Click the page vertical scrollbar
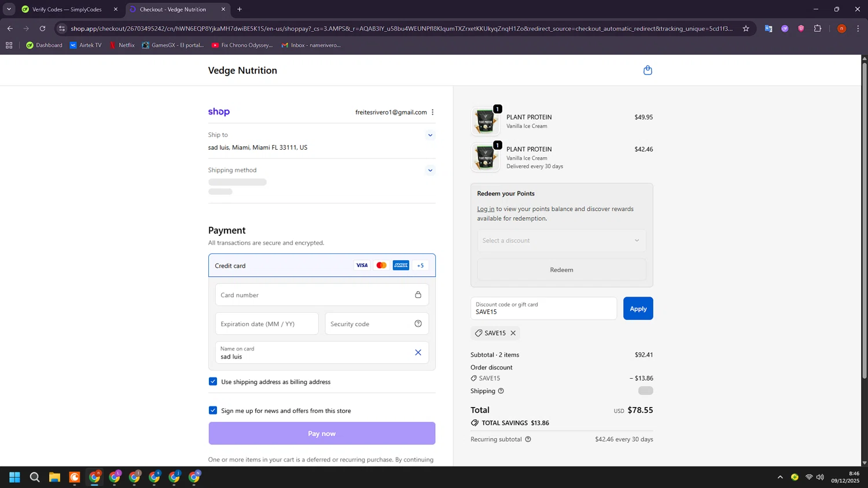Screen dimensions: 868x488 [x=864, y=220]
